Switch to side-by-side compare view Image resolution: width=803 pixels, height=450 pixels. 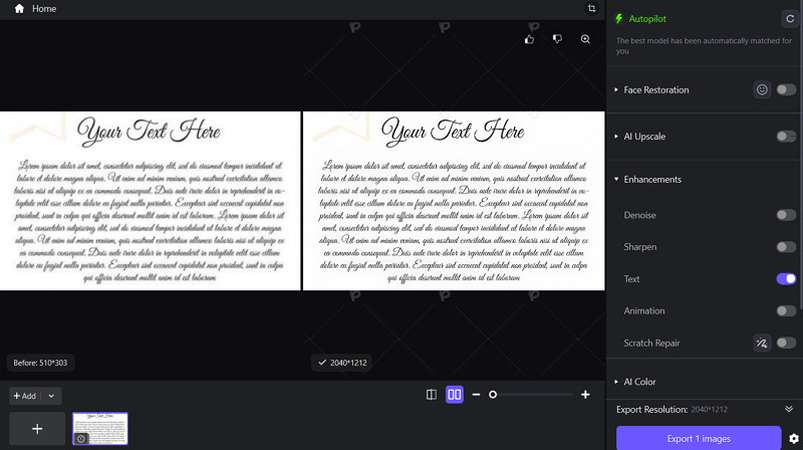click(x=454, y=394)
